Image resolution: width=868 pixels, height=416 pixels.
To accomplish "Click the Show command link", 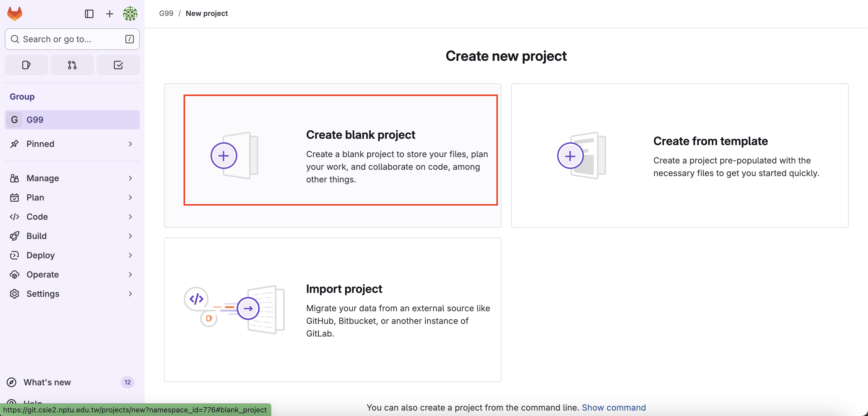I will (614, 407).
